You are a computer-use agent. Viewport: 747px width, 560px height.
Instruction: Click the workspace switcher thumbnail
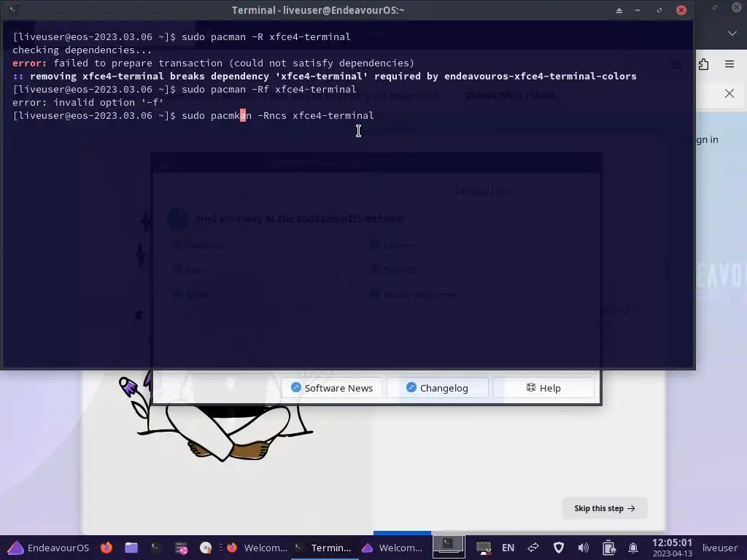pyautogui.click(x=449, y=547)
